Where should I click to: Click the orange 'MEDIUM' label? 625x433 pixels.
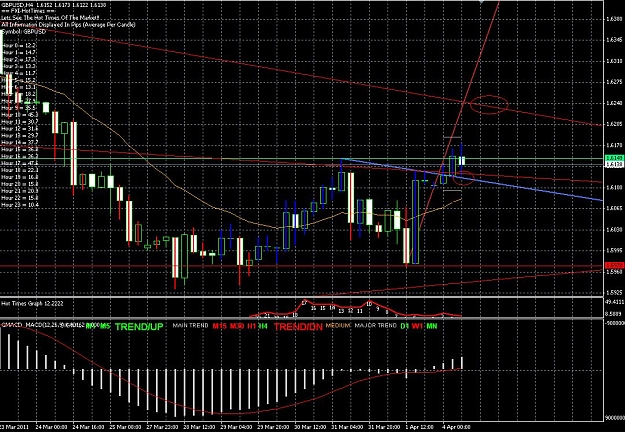coord(338,326)
